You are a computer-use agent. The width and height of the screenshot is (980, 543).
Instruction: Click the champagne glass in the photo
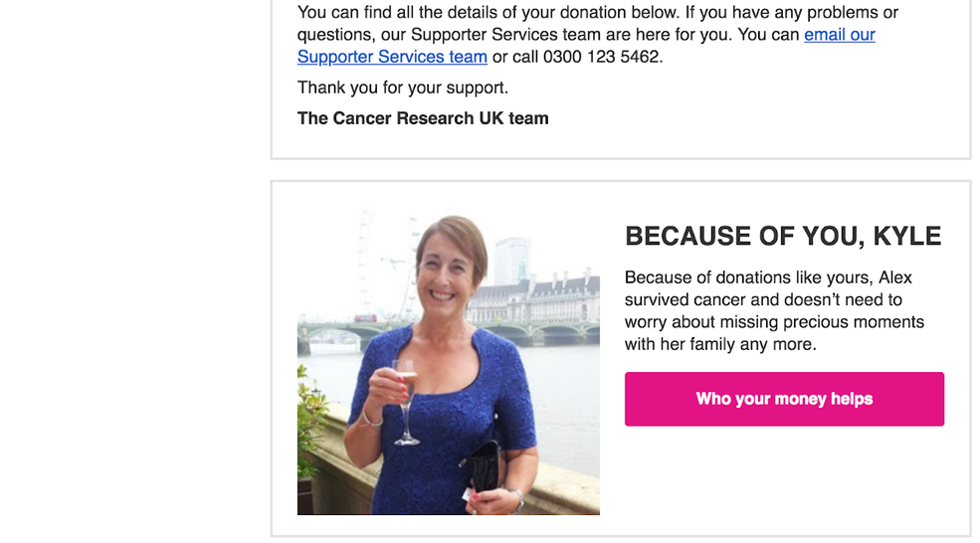point(404,393)
